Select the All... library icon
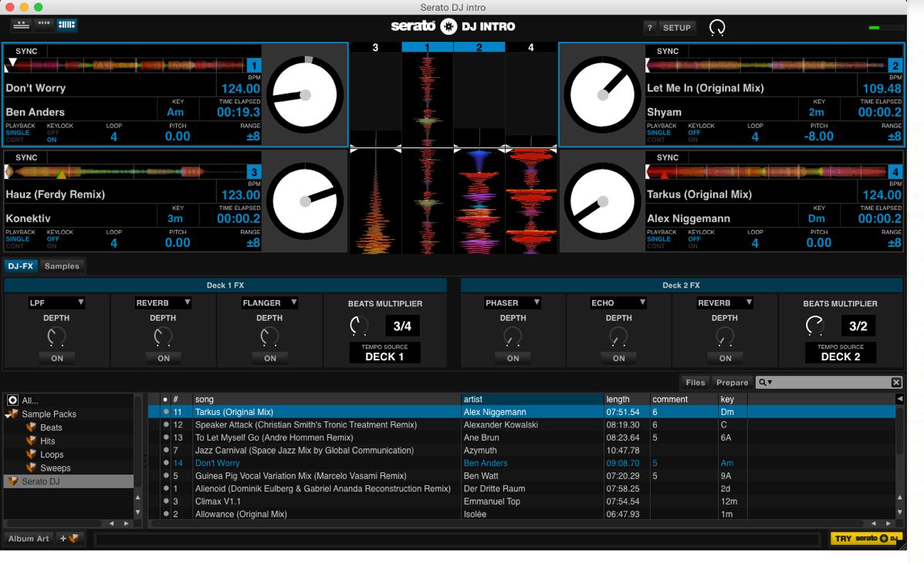The image size is (924, 564). click(12, 400)
